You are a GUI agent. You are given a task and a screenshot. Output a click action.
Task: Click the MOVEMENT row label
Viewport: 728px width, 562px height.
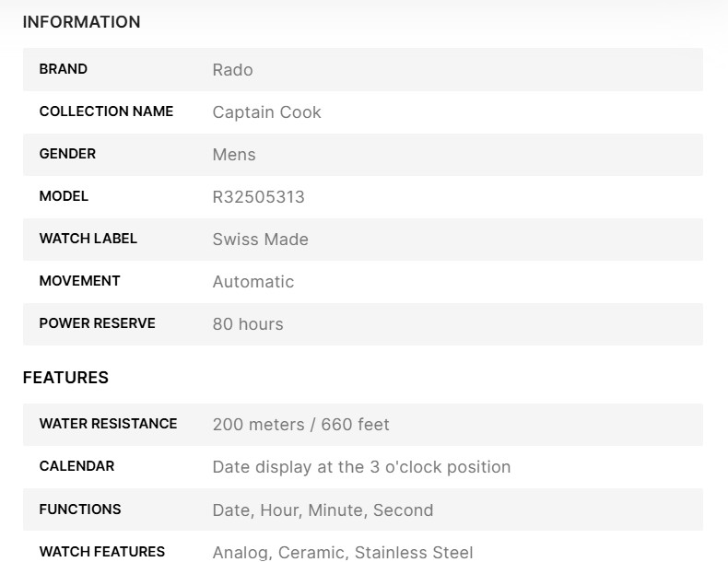point(79,281)
